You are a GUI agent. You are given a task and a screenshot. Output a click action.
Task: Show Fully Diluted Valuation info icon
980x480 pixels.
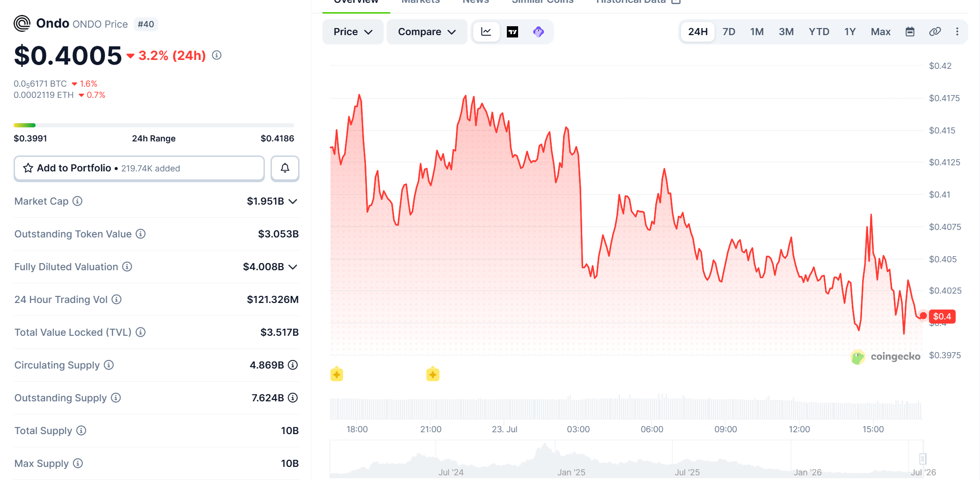(127, 266)
